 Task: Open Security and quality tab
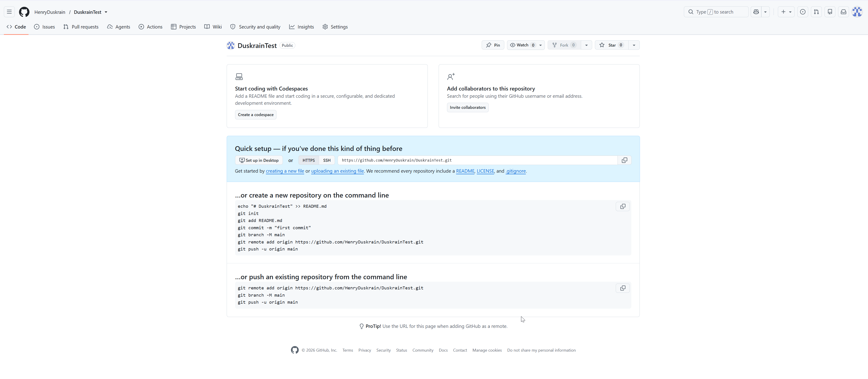[255, 27]
